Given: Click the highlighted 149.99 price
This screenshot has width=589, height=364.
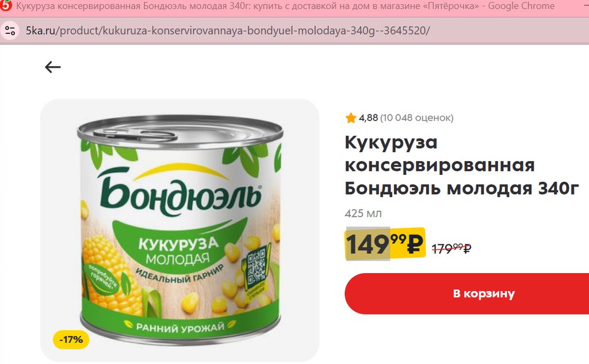Looking at the screenshot, I should (385, 244).
